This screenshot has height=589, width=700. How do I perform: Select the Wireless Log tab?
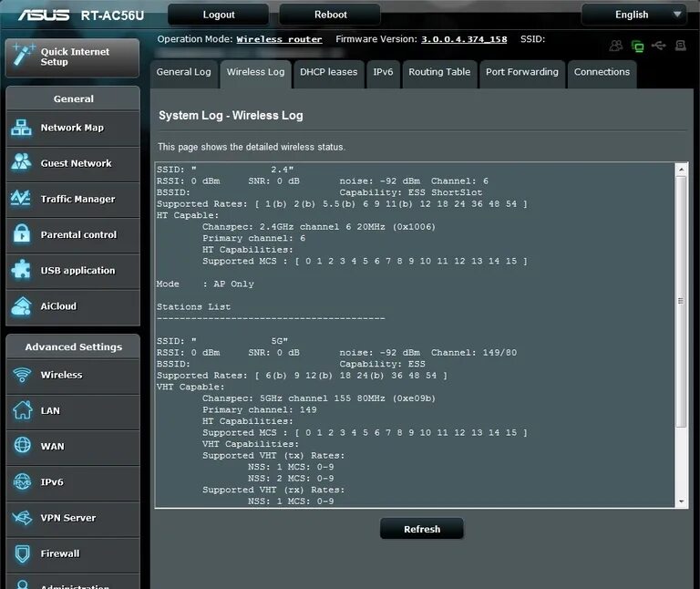[255, 72]
